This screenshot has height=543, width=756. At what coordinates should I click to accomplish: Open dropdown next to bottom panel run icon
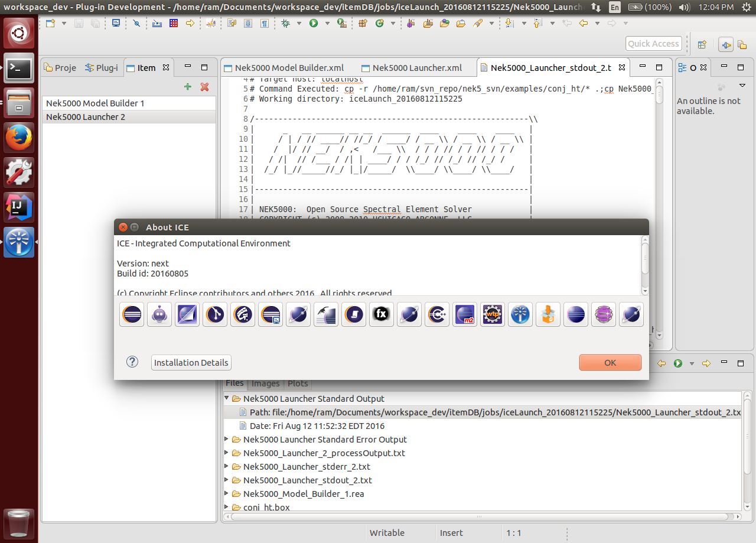pyautogui.click(x=691, y=363)
